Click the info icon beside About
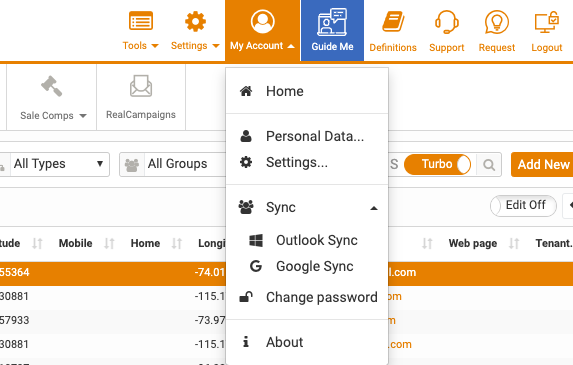The width and height of the screenshot is (573, 365). tap(246, 342)
